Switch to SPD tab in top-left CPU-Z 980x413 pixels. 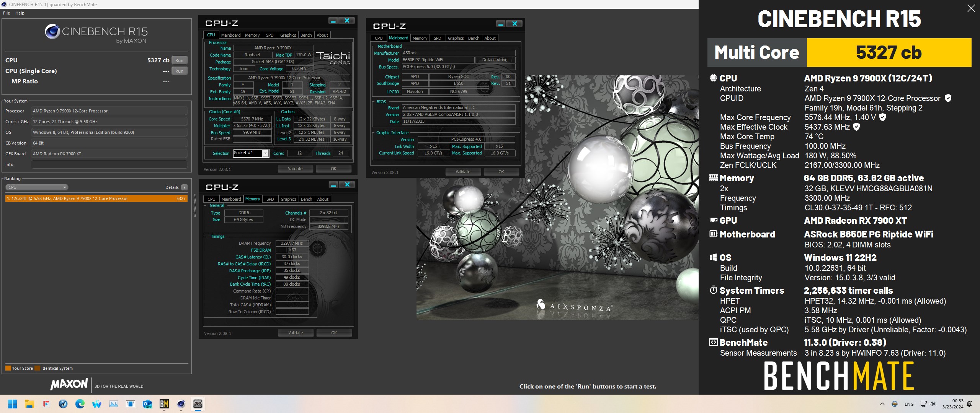click(x=270, y=35)
